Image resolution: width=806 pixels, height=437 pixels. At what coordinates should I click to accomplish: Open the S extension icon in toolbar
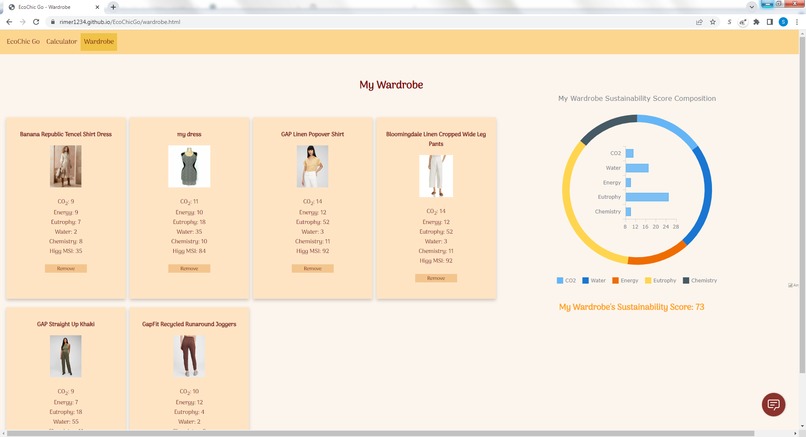coord(729,22)
